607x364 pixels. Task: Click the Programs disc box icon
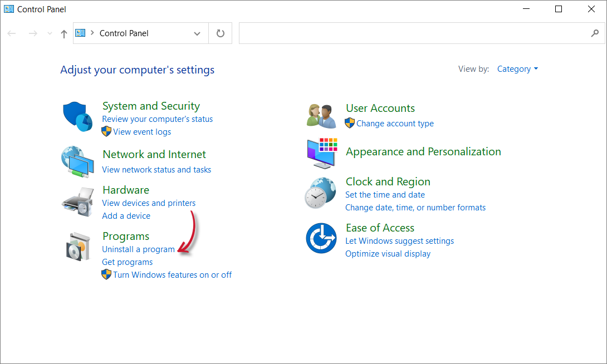coord(78,247)
